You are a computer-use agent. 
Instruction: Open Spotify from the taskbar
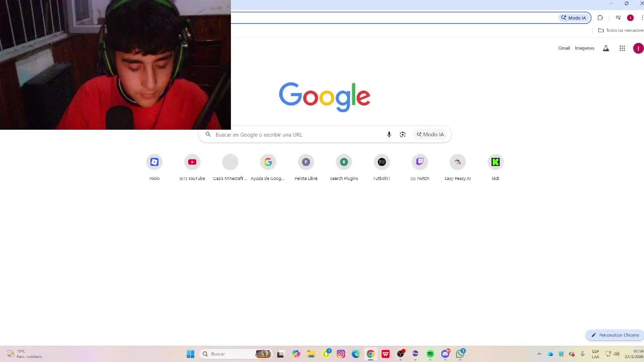click(x=430, y=354)
